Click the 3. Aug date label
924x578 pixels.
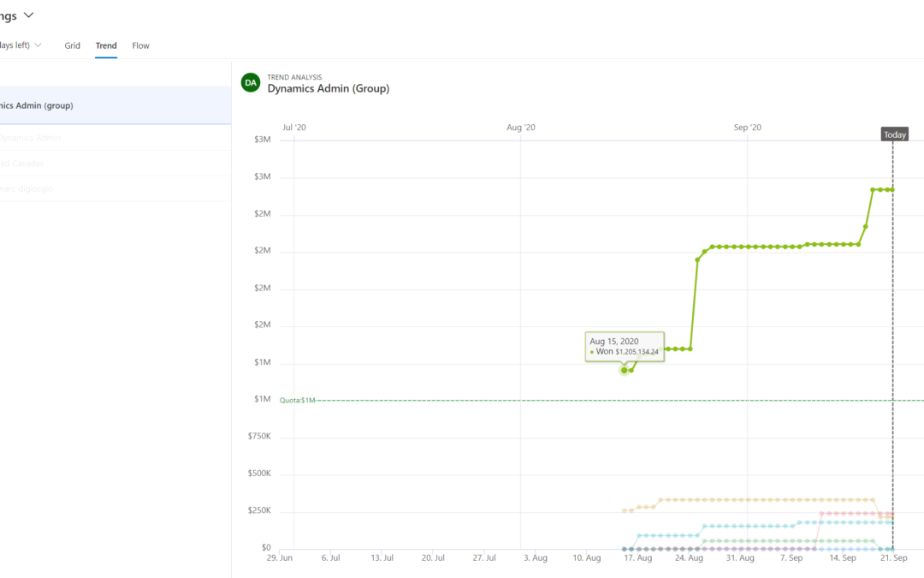click(535, 558)
